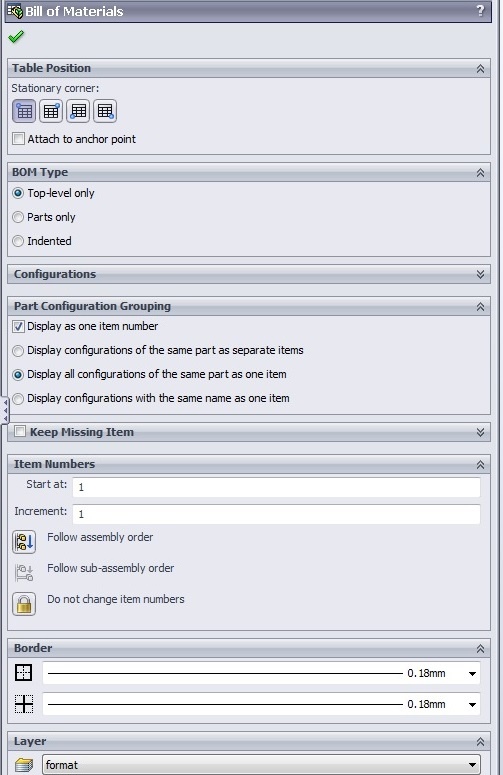The height and width of the screenshot is (775, 503).
Task: Click Follow assembly order icon
Action: tap(24, 542)
